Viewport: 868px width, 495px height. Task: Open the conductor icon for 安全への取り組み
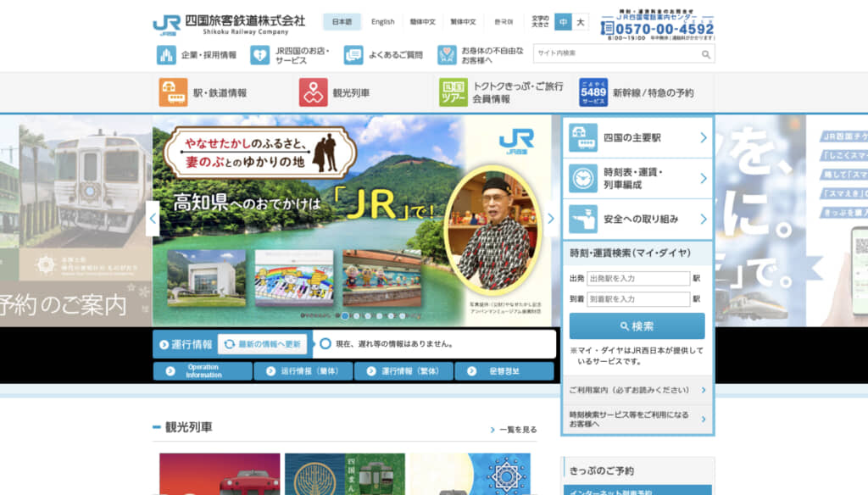click(583, 220)
